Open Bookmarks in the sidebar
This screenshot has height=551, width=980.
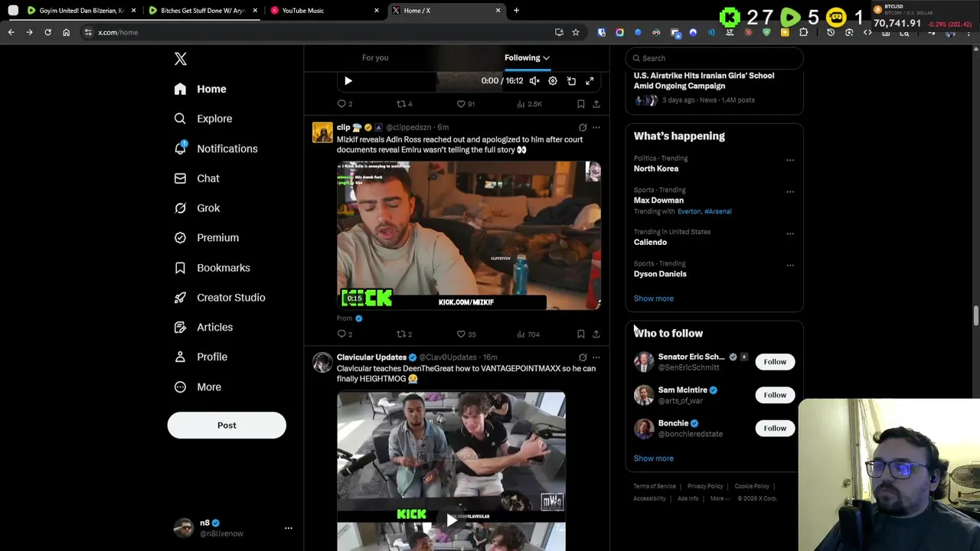click(x=211, y=268)
